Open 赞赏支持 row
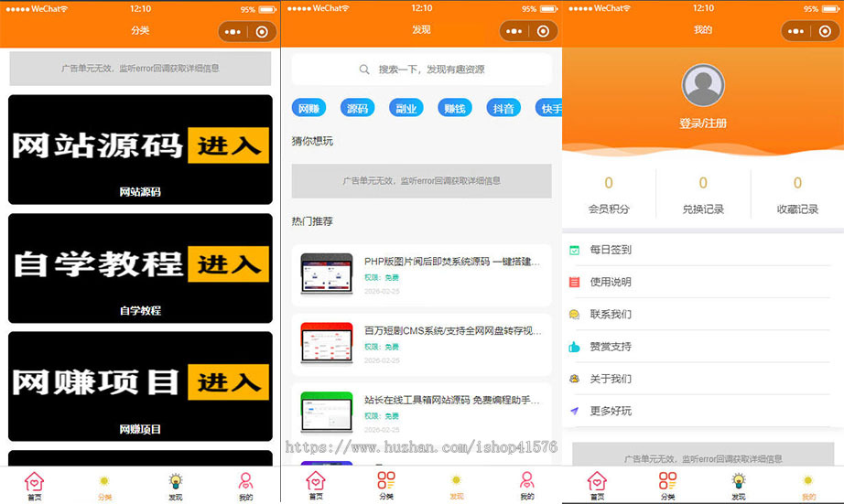 (x=703, y=347)
